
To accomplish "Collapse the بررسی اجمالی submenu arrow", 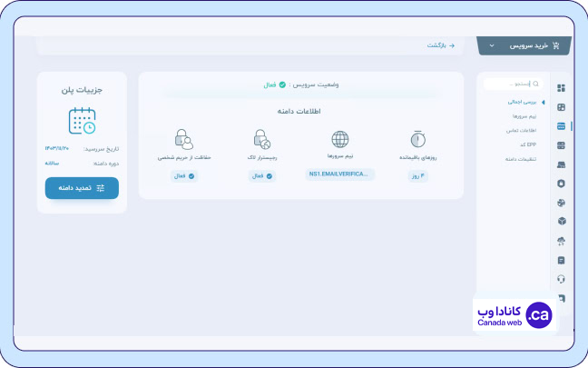I will [543, 103].
